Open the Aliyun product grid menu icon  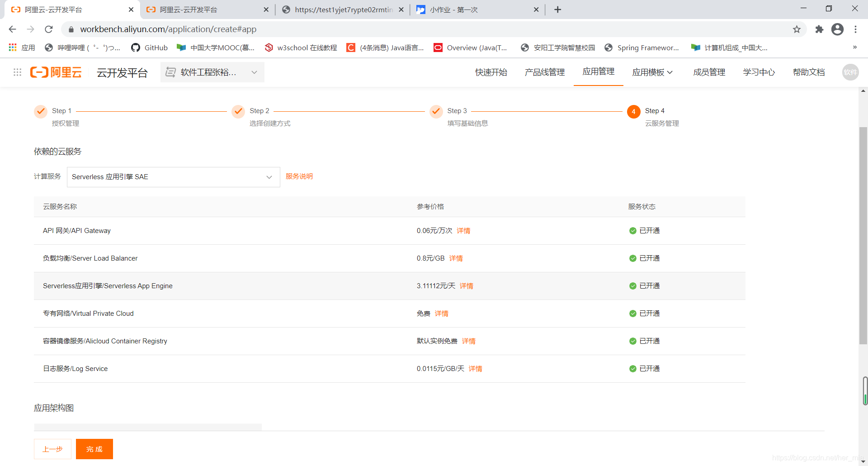point(17,72)
